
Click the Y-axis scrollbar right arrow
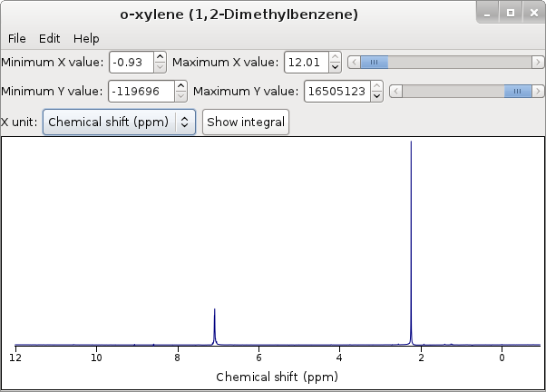tap(538, 92)
